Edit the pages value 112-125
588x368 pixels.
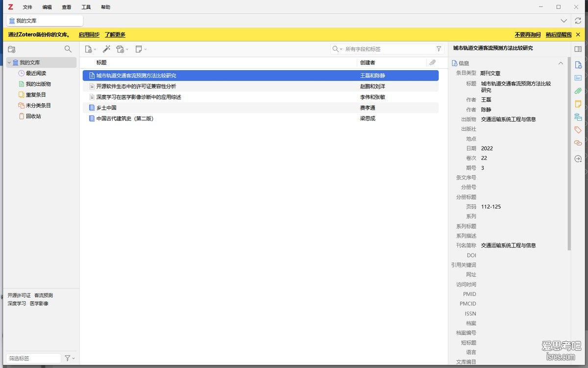point(491,207)
